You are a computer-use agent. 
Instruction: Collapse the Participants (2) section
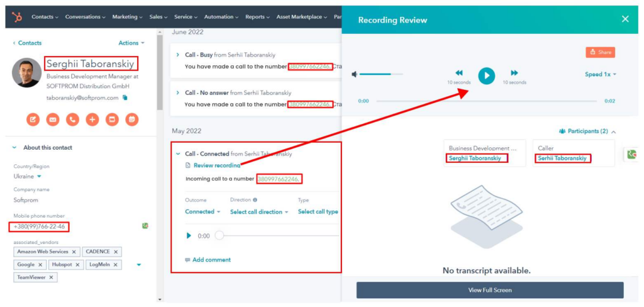(x=587, y=131)
